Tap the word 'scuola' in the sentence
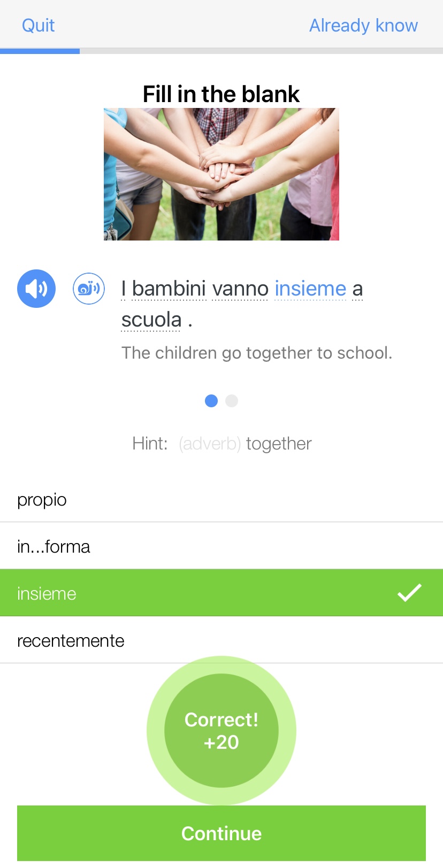This screenshot has height=868, width=443. tap(151, 320)
